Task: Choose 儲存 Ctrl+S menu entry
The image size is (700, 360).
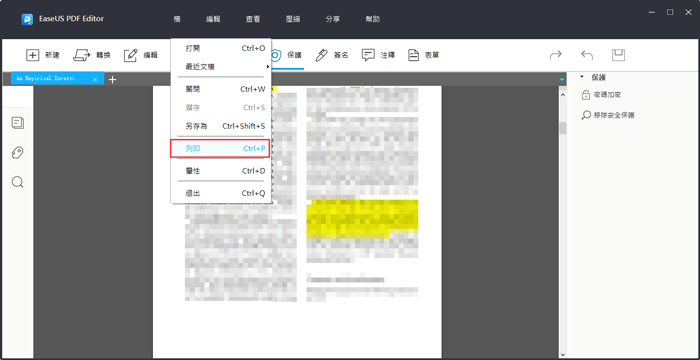Action: tap(221, 108)
